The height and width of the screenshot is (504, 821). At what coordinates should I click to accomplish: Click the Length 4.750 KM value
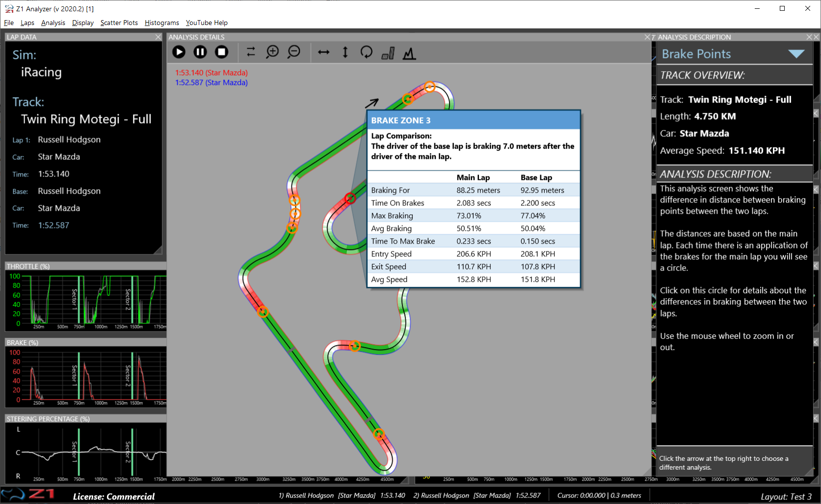[x=715, y=116]
